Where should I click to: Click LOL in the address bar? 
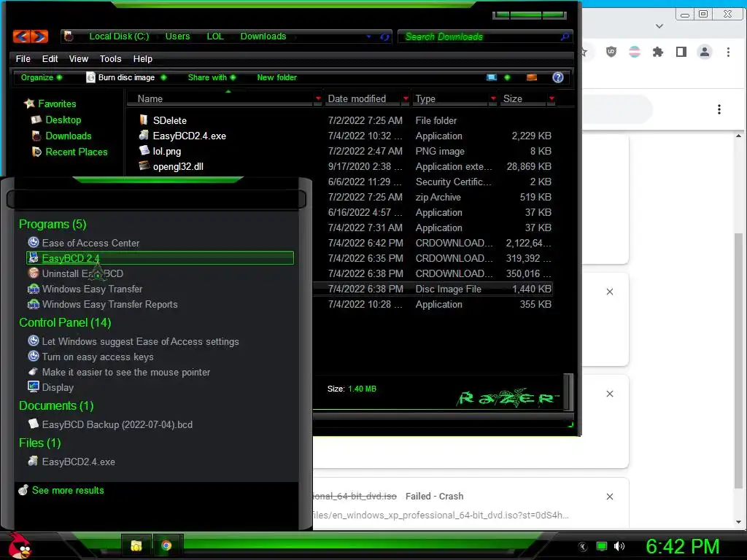pos(215,36)
